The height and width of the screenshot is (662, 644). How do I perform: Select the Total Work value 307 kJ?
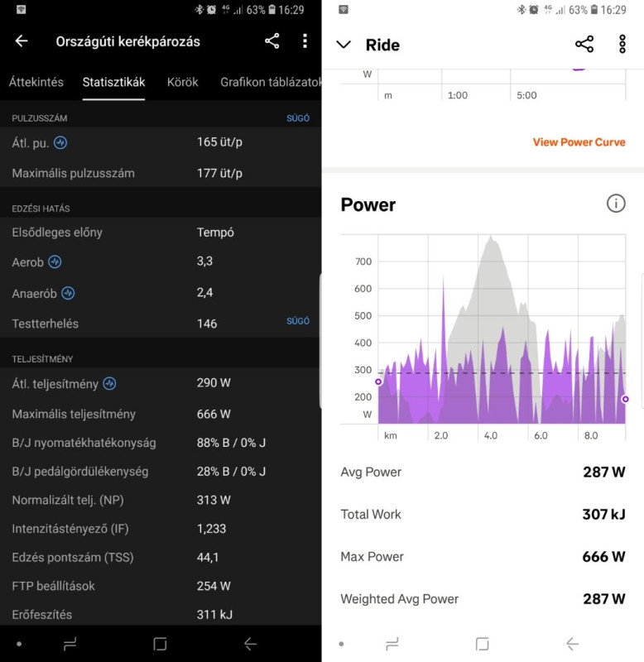click(x=604, y=514)
